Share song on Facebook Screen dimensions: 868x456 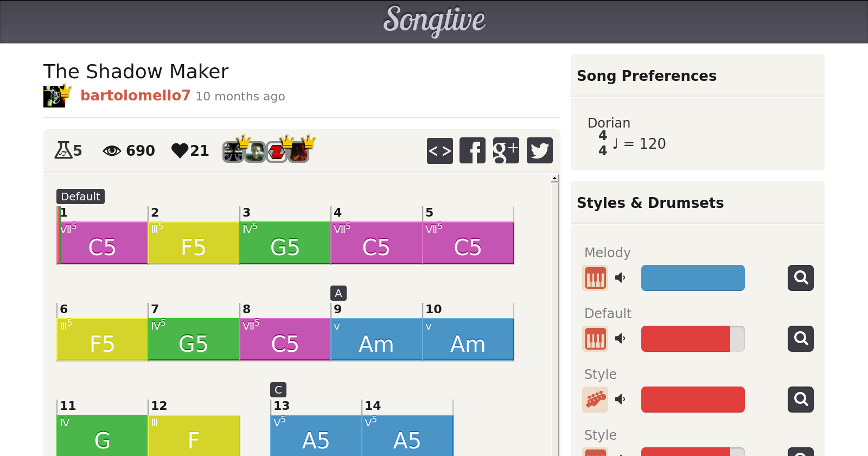click(473, 150)
